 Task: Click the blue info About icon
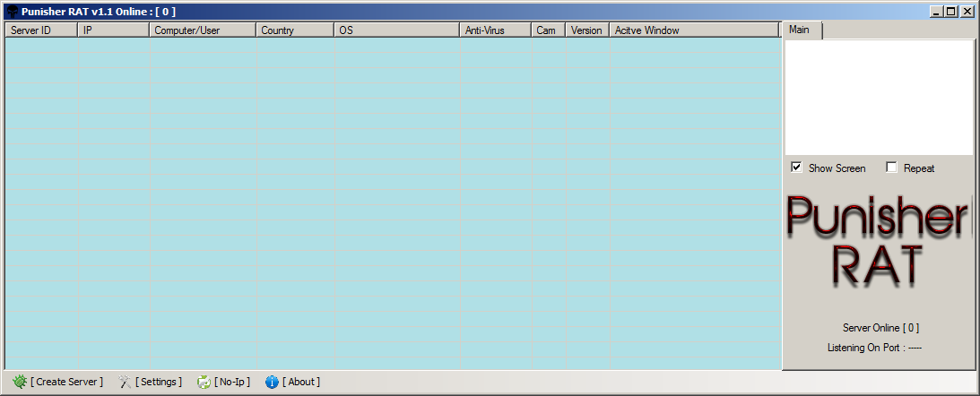tap(272, 382)
